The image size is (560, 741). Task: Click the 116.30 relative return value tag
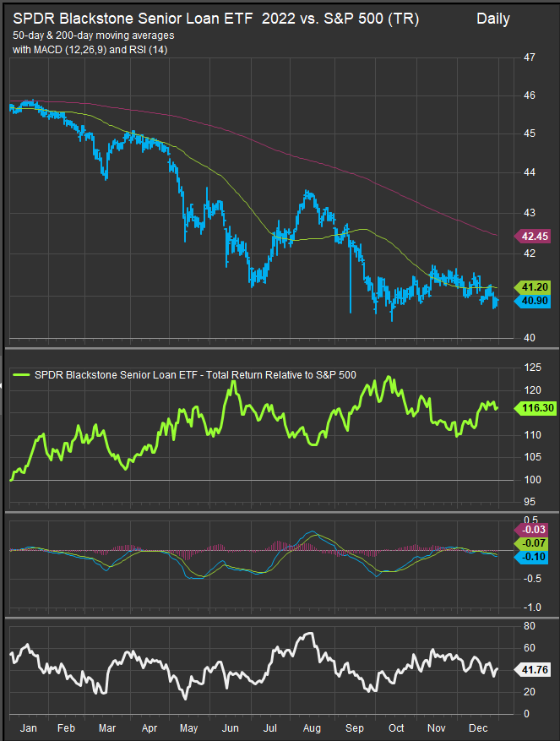click(536, 408)
